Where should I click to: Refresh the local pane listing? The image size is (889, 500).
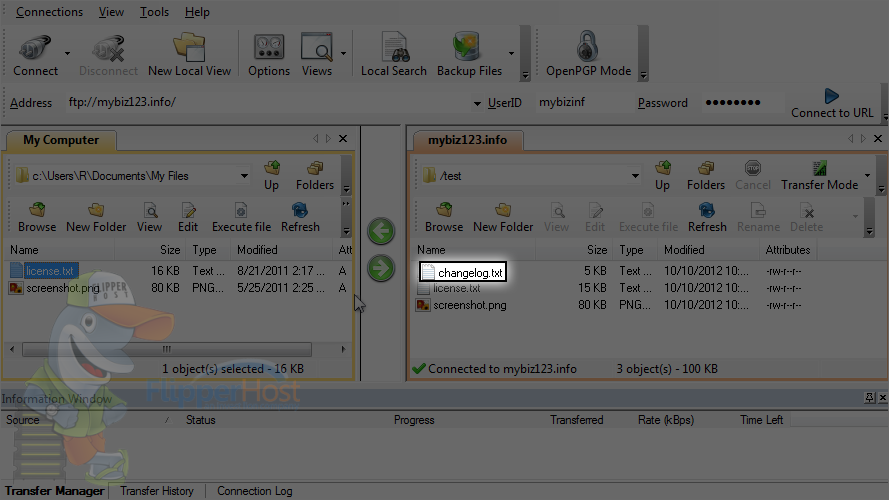300,218
